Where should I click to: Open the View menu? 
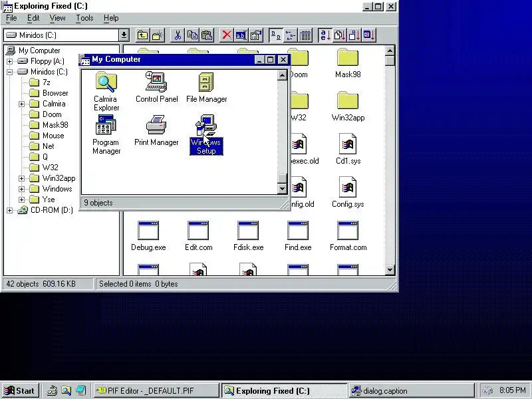[x=57, y=18]
